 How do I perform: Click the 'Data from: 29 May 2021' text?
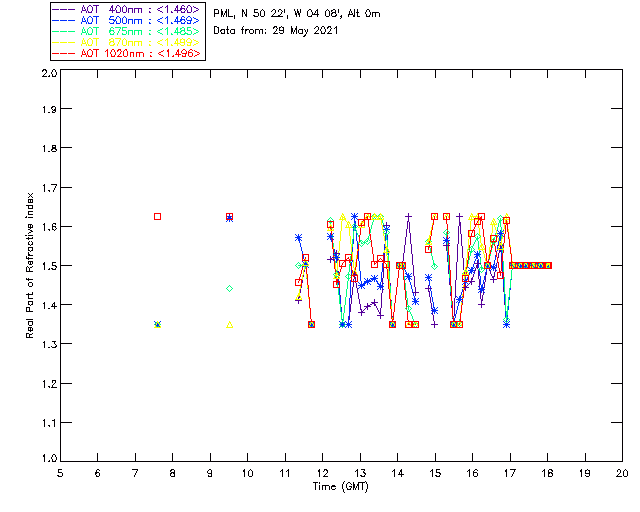click(x=276, y=31)
